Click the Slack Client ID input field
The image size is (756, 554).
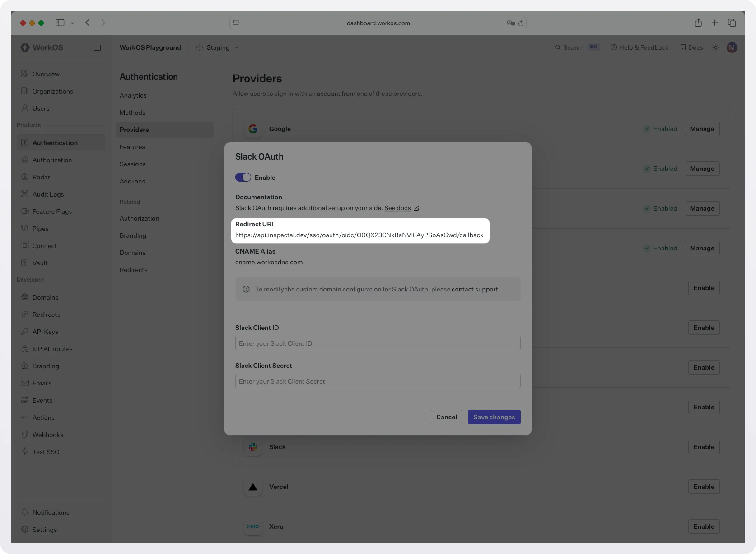coord(378,343)
